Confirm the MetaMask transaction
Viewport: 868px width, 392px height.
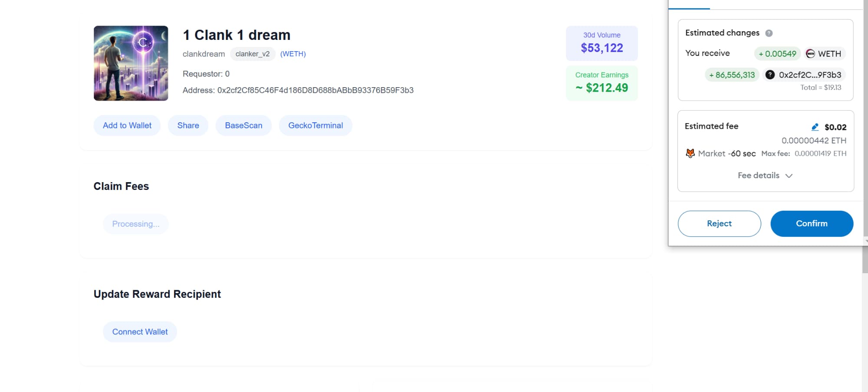pyautogui.click(x=811, y=223)
